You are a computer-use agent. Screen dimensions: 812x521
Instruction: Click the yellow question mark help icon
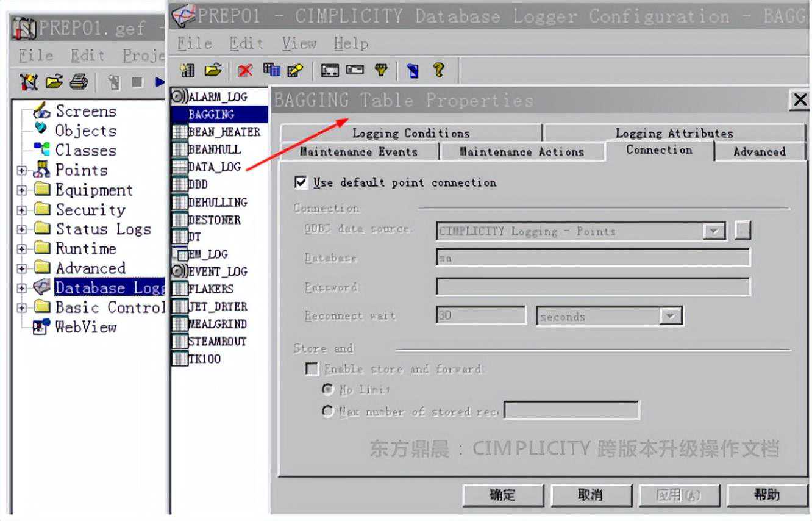click(438, 71)
